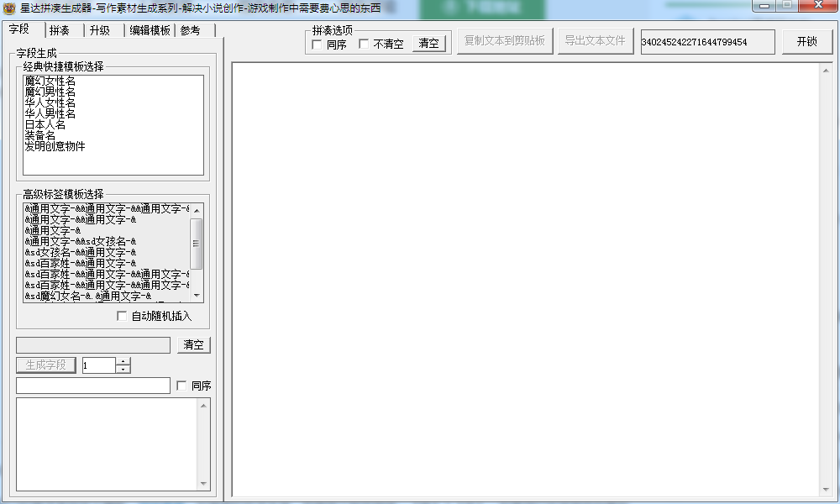Image resolution: width=840 pixels, height=504 pixels.
Task: Click the 生成字段 button
Action: pyautogui.click(x=45, y=365)
